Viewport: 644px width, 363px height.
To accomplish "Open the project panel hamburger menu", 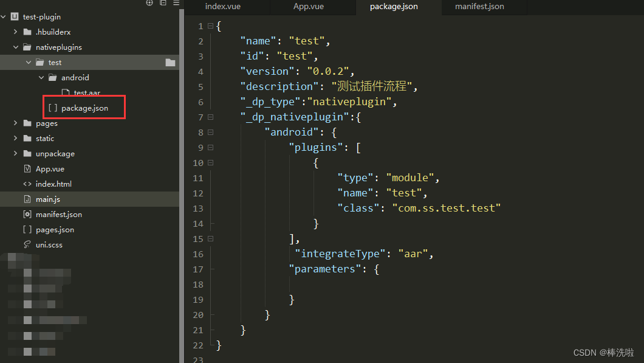I will tap(175, 3).
